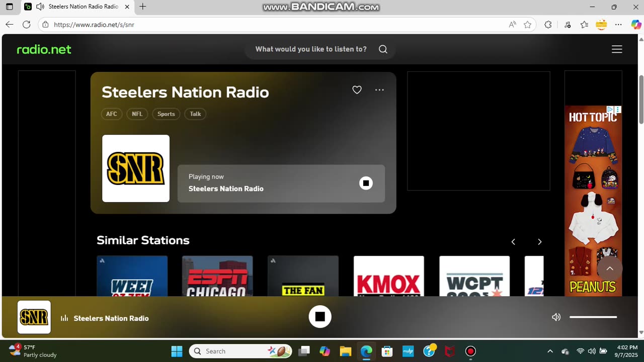Select the Talk tag
Image resolution: width=644 pixels, height=362 pixels.
click(195, 114)
